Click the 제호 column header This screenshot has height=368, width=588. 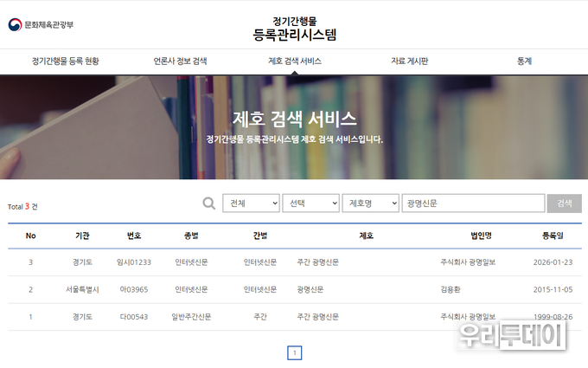coord(366,236)
